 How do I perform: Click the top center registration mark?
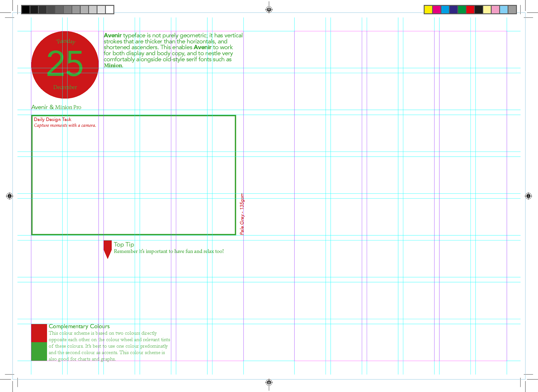point(269,10)
